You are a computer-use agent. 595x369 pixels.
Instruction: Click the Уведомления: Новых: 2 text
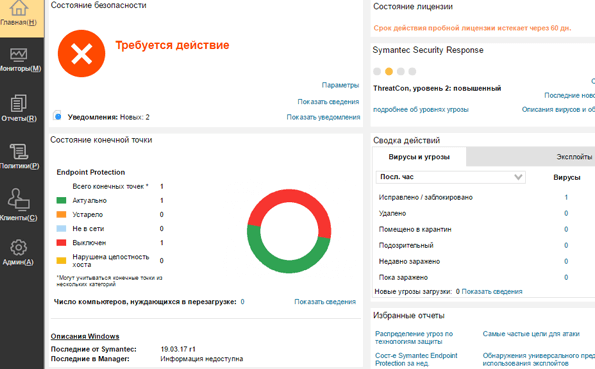[x=109, y=117]
